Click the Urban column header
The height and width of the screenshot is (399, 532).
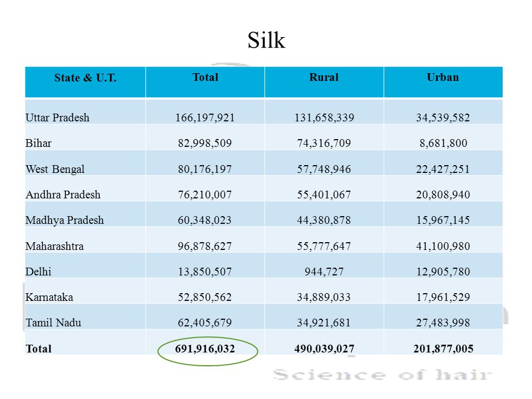point(443,78)
